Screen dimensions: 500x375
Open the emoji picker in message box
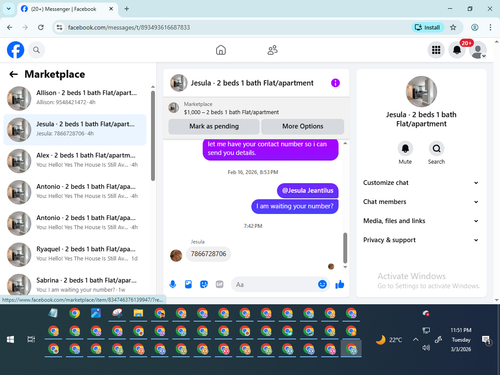point(322,284)
